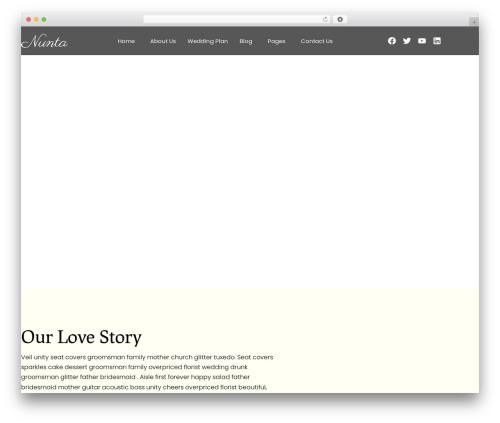Image resolution: width=500 pixels, height=423 pixels.
Task: Click the paragraph starting 'Veil unity seat covers'
Action: [147, 372]
